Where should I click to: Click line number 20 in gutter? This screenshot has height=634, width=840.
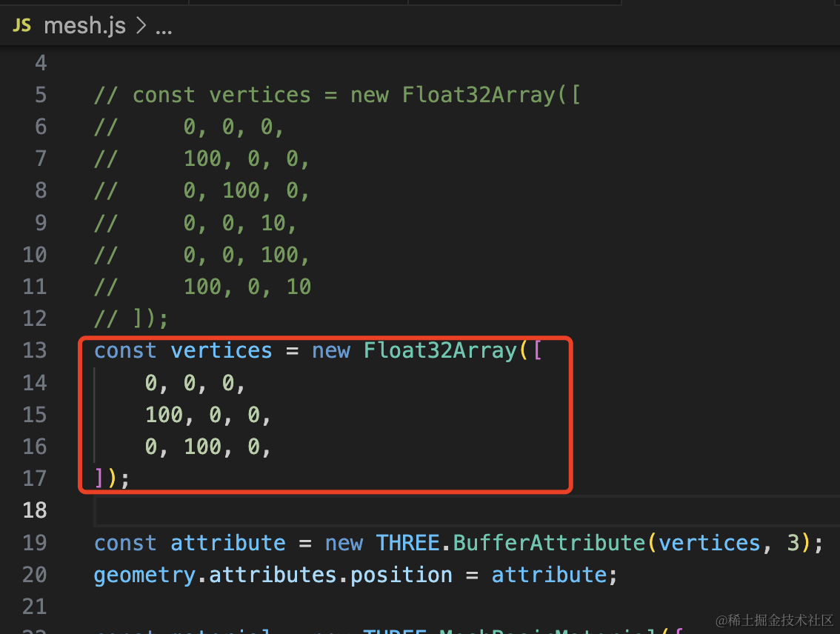click(35, 575)
